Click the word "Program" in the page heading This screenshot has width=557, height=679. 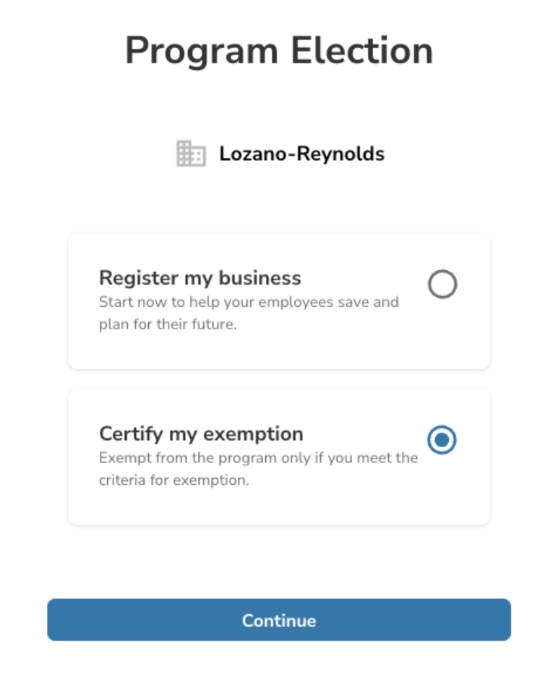201,52
